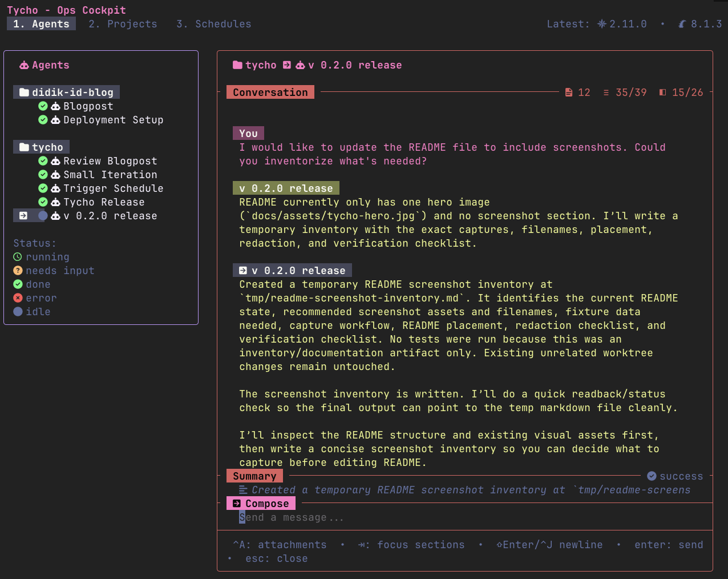The height and width of the screenshot is (579, 728).
Task: Click the robot icon beside Agents panel title
Action: pos(24,65)
